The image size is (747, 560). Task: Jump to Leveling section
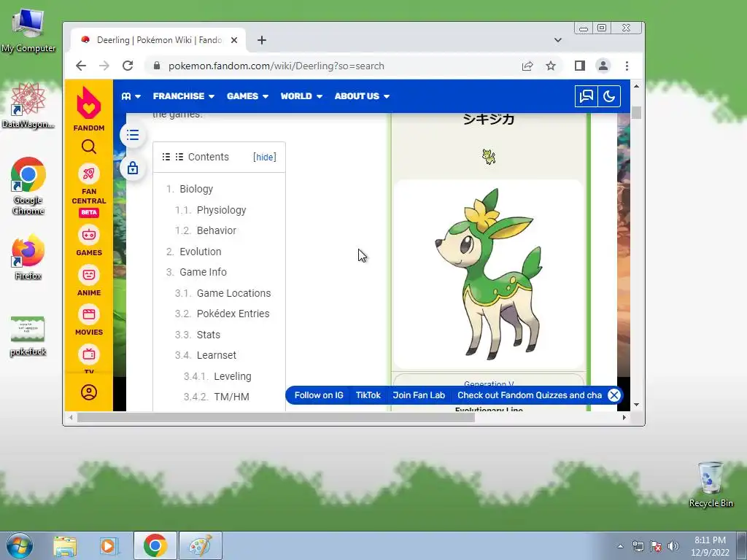[x=233, y=376]
